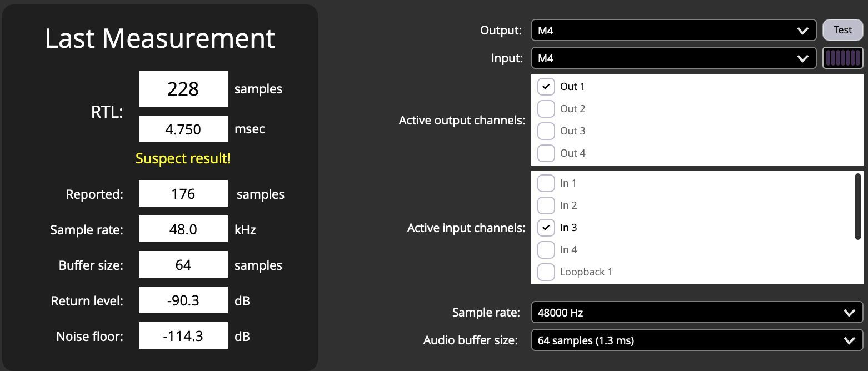Image resolution: width=868 pixels, height=371 pixels.
Task: Enable the In 2 input channel
Action: pos(546,205)
